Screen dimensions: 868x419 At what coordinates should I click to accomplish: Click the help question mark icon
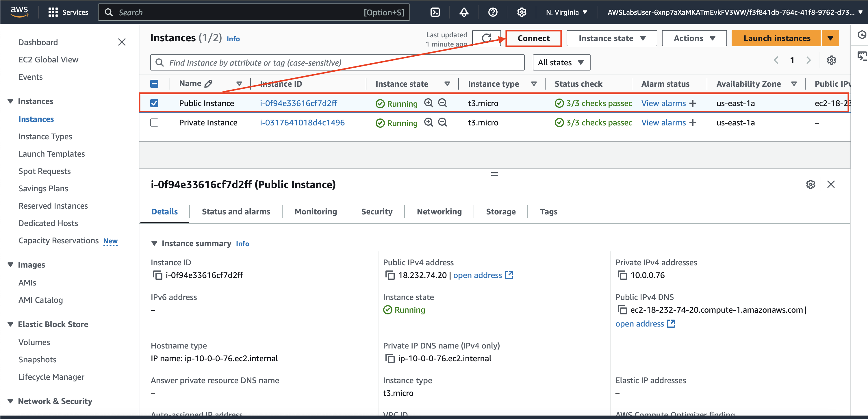coord(493,12)
